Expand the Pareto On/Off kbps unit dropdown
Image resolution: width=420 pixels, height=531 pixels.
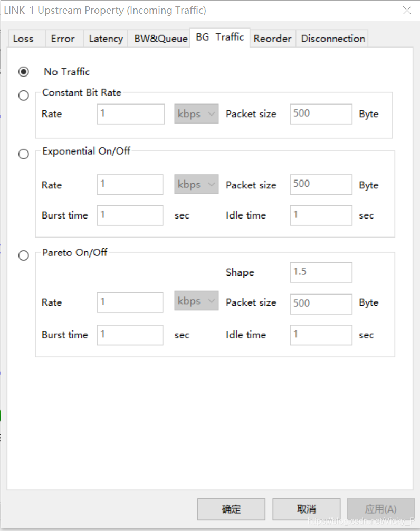coord(196,301)
